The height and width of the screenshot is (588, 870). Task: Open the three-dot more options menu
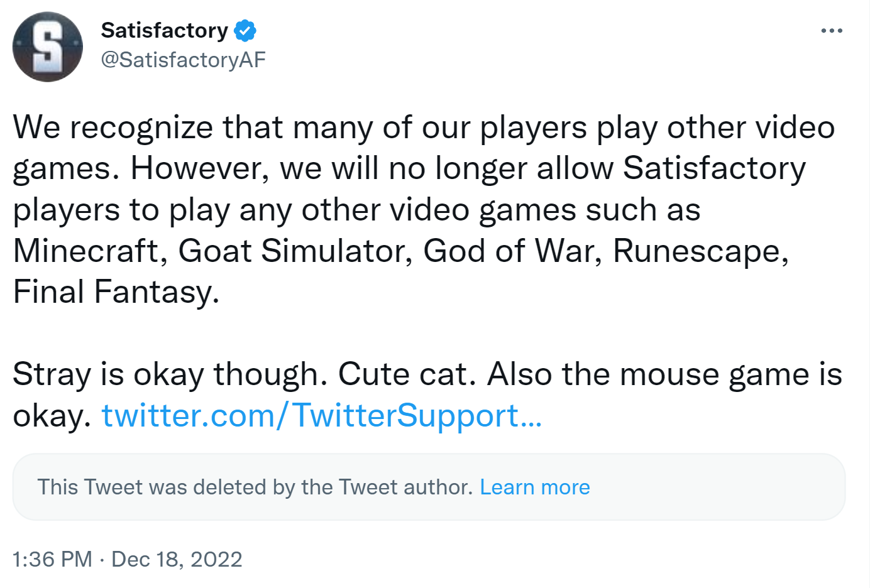pyautogui.click(x=831, y=31)
